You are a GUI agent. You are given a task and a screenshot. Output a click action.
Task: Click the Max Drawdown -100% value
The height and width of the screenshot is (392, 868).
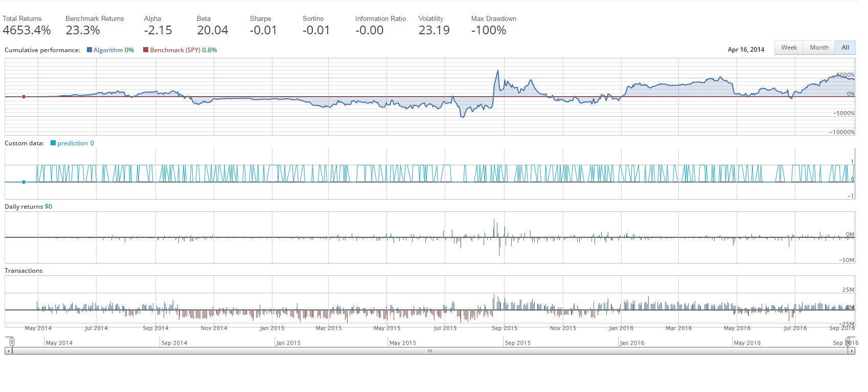coord(489,30)
